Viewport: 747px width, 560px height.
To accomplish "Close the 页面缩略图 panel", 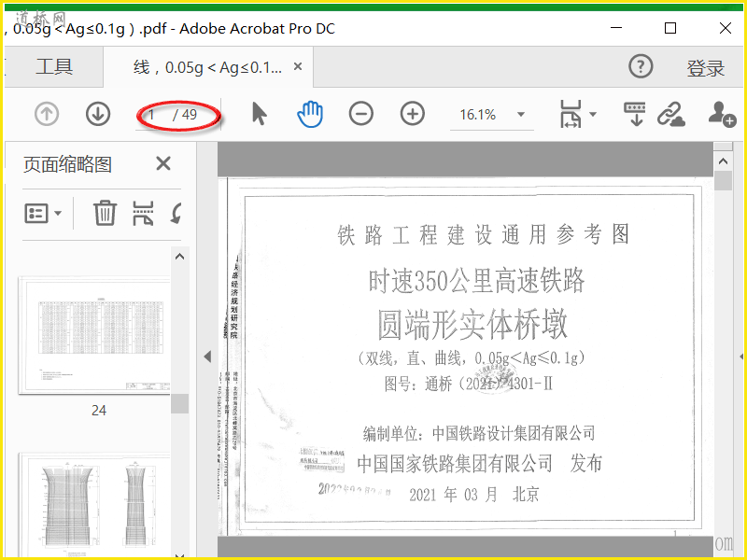I will [163, 164].
